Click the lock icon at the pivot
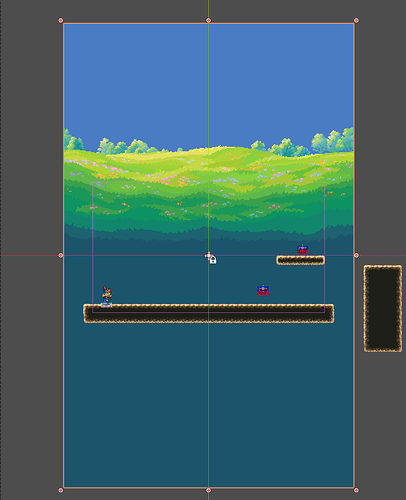This screenshot has width=406, height=500. [x=213, y=260]
